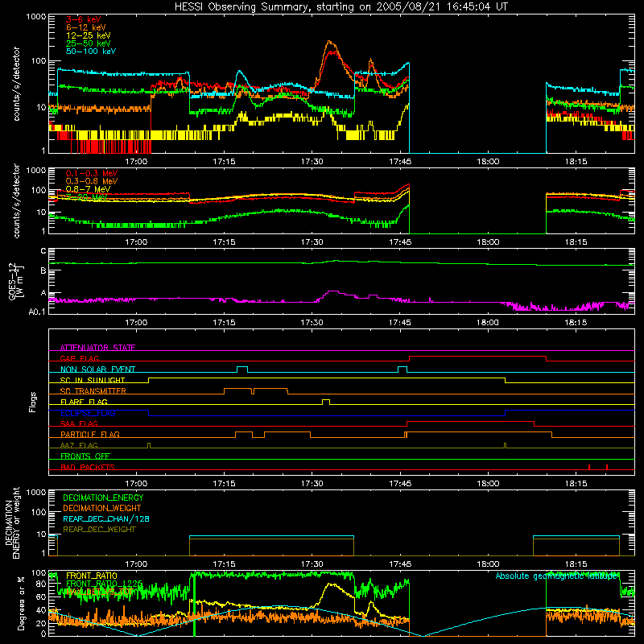Click the FRONT_RATIO_1225 legend label
644x644 pixels.
(x=104, y=584)
